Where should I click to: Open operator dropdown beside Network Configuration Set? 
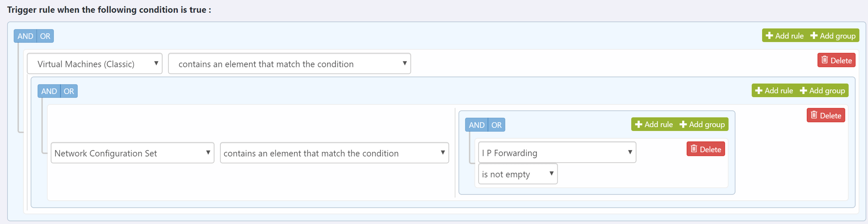(334, 153)
